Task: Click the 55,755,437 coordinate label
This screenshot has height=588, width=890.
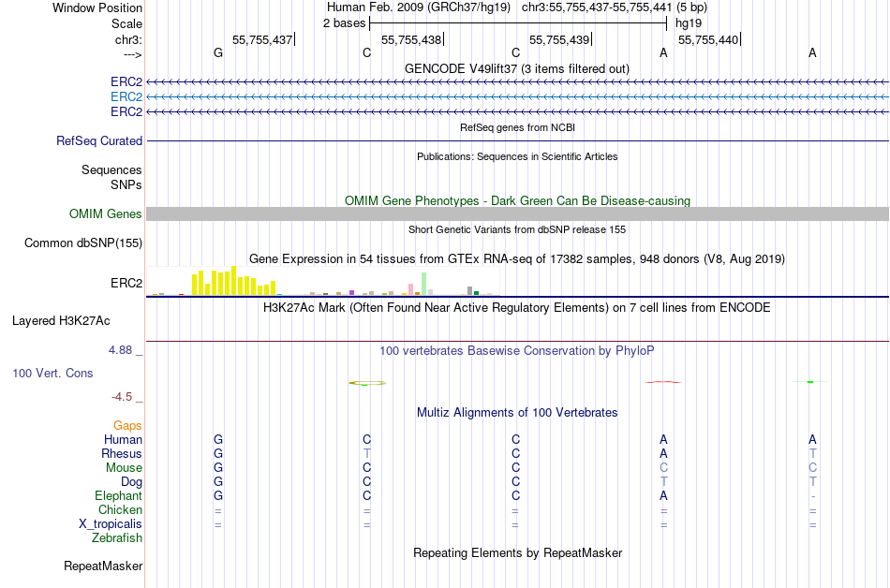Action: [x=262, y=39]
